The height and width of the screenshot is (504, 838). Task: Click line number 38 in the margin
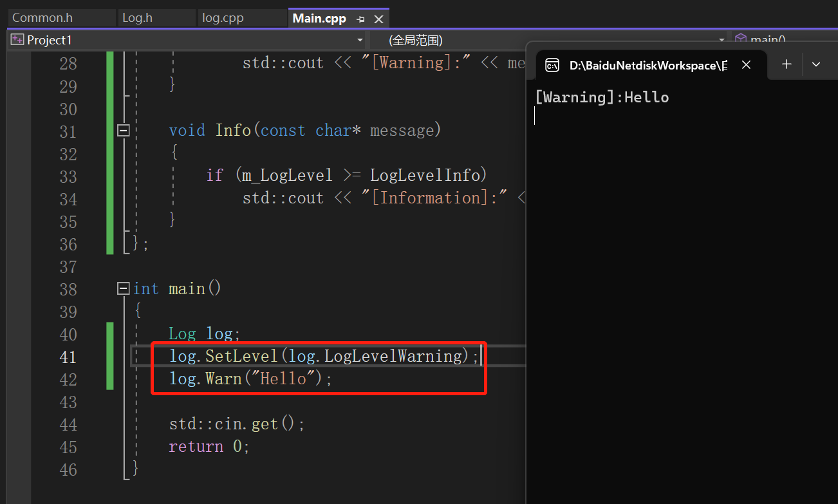[x=68, y=289]
